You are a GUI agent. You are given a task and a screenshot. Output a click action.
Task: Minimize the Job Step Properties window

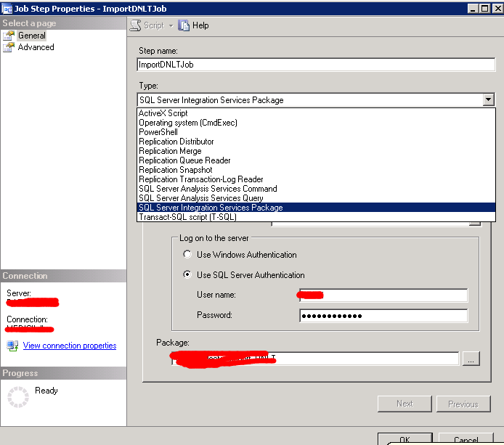click(473, 9)
